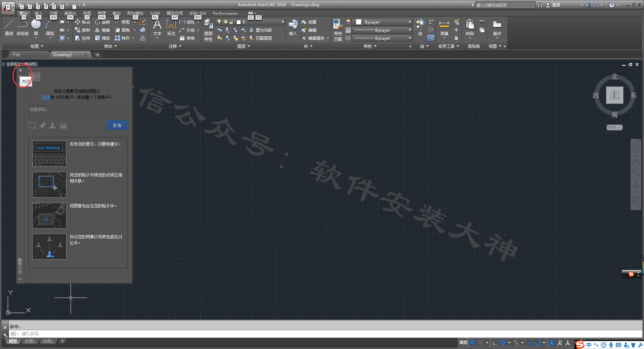Toggle annotation visibility icon in status bar

tap(552, 342)
